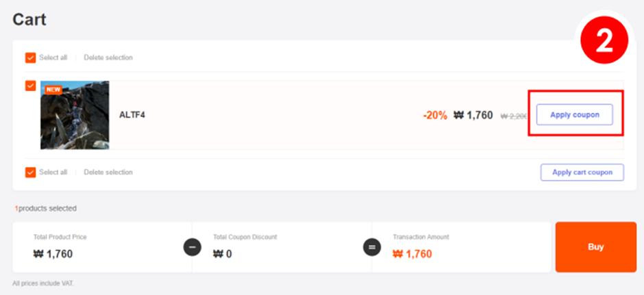Toggle the top Select all checkbox
Screen dimensions: 644x295
(x=30, y=57)
